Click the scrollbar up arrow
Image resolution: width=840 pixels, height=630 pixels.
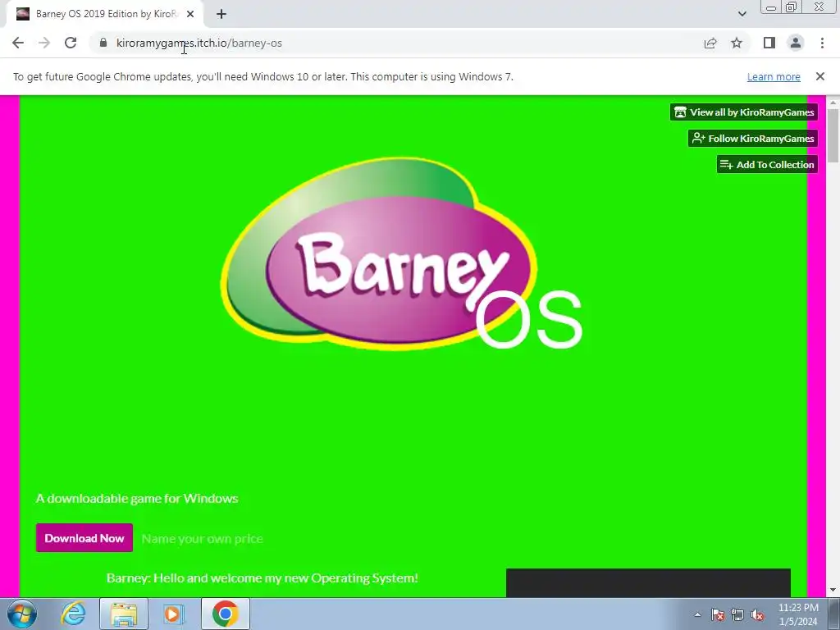(833, 102)
